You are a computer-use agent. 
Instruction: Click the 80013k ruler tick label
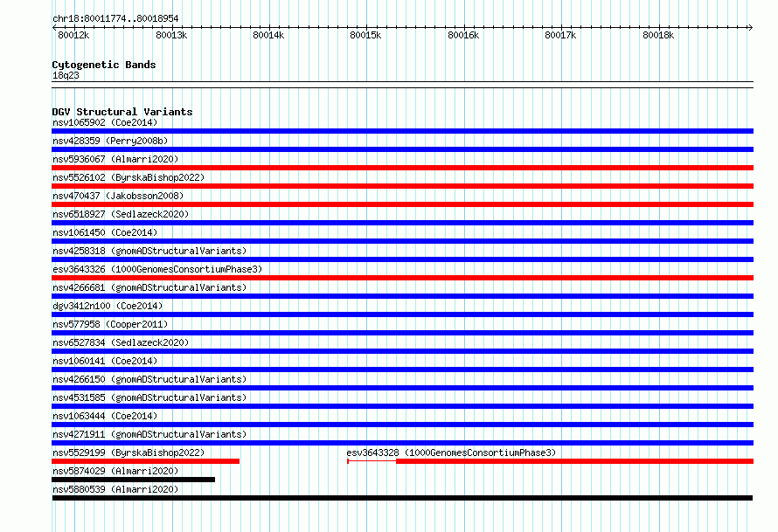pyautogui.click(x=171, y=35)
